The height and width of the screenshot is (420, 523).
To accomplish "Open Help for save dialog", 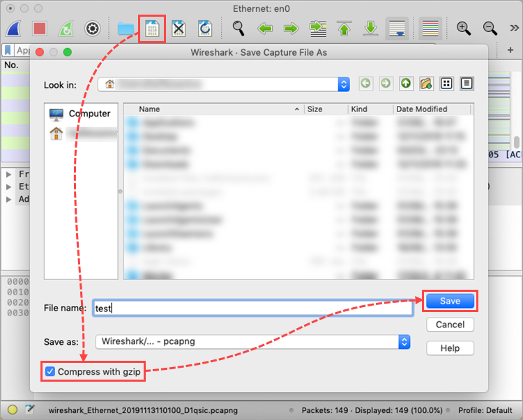I will click(450, 348).
